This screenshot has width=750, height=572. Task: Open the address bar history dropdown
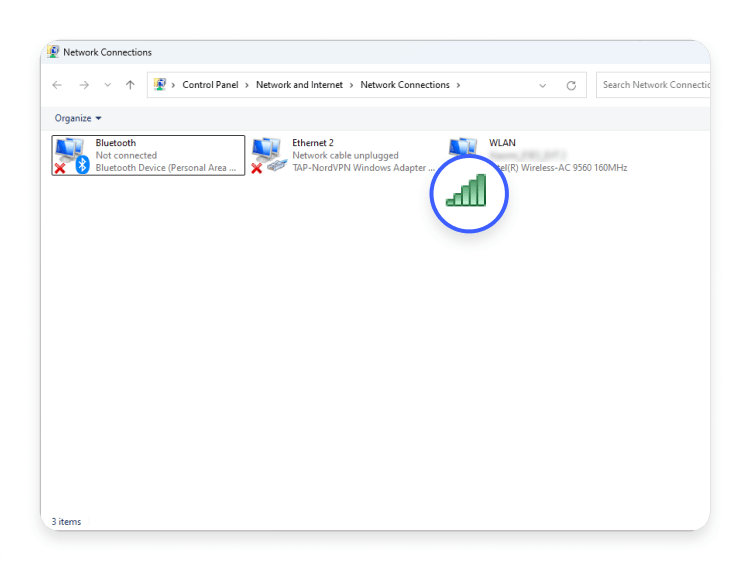tap(542, 85)
